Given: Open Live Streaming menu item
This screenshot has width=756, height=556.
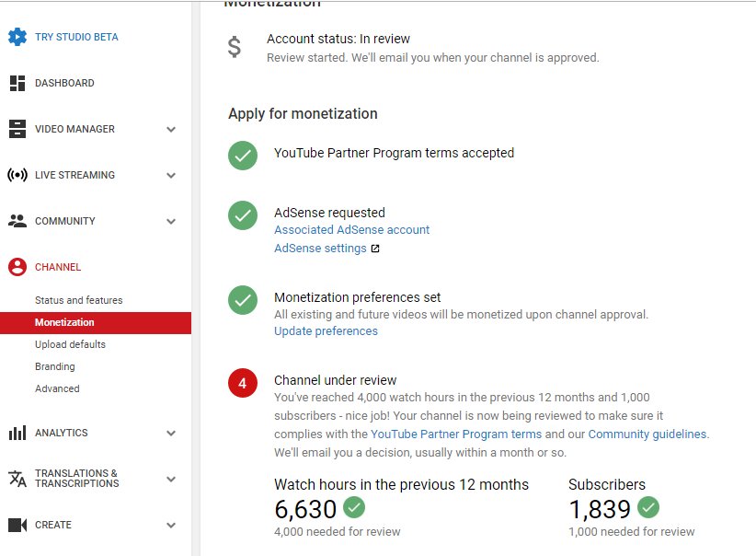Looking at the screenshot, I should click(x=74, y=175).
